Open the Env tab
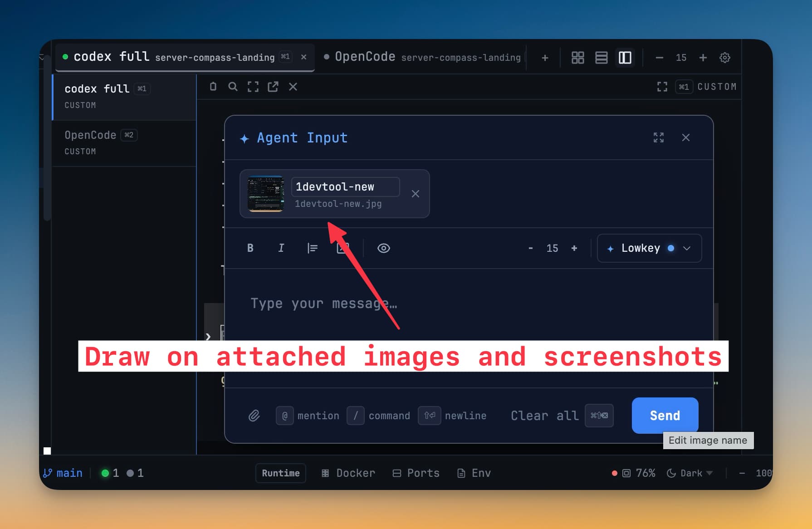The height and width of the screenshot is (529, 812). click(474, 473)
